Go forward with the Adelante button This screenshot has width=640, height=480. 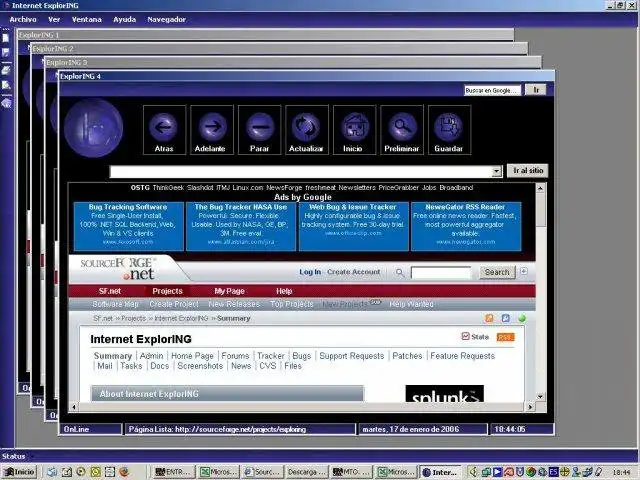212,130
